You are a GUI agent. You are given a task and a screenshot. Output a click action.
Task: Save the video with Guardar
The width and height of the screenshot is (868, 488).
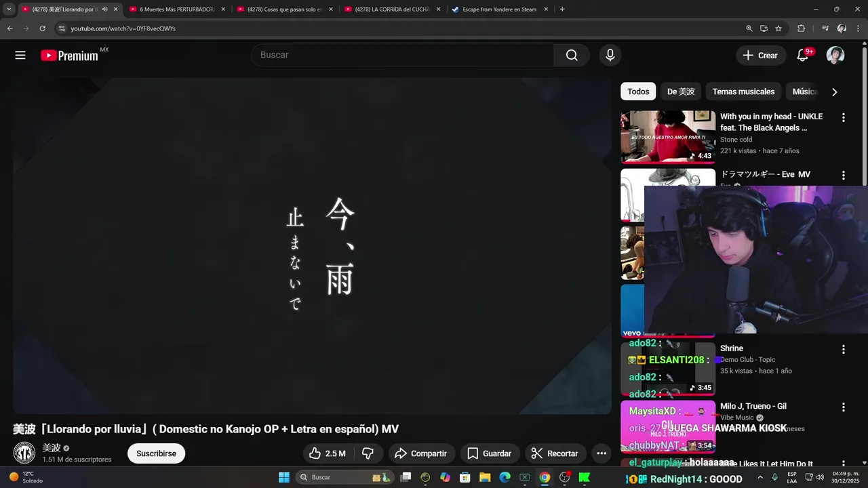(x=490, y=453)
